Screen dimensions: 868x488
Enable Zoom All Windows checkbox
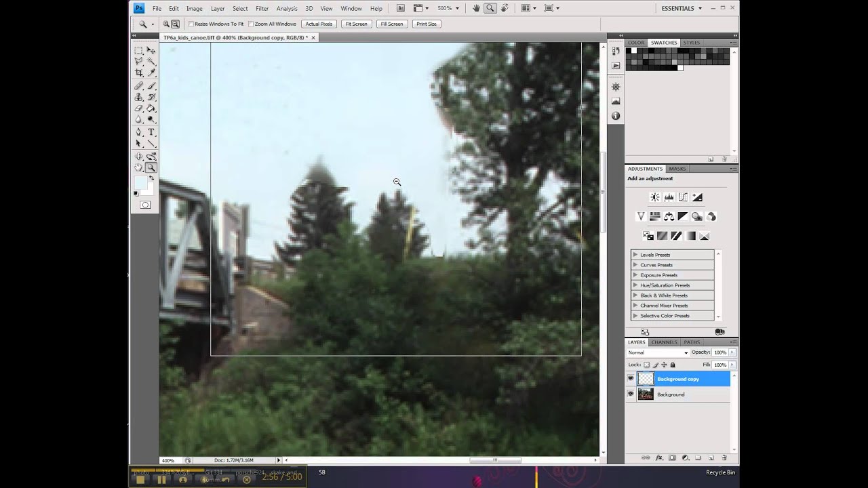tap(251, 24)
